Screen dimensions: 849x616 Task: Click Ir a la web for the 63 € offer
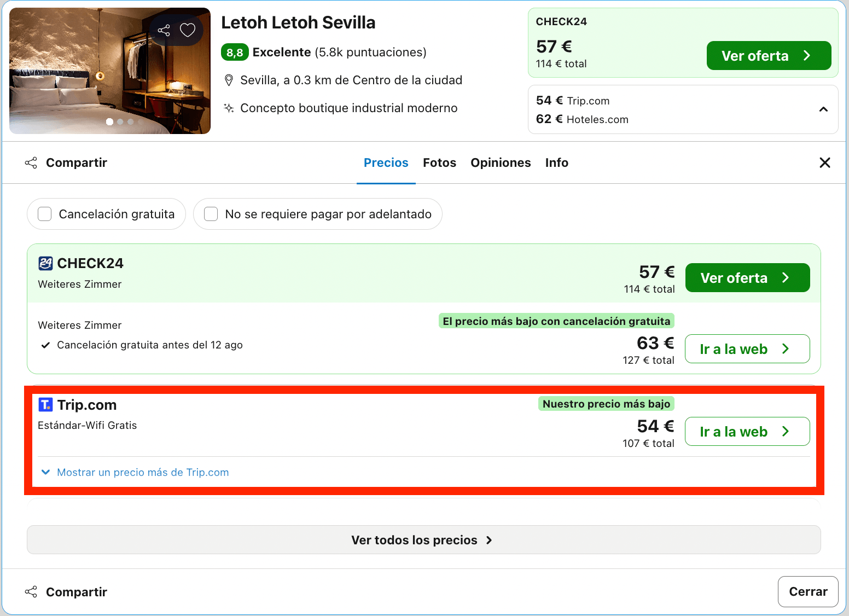point(747,349)
